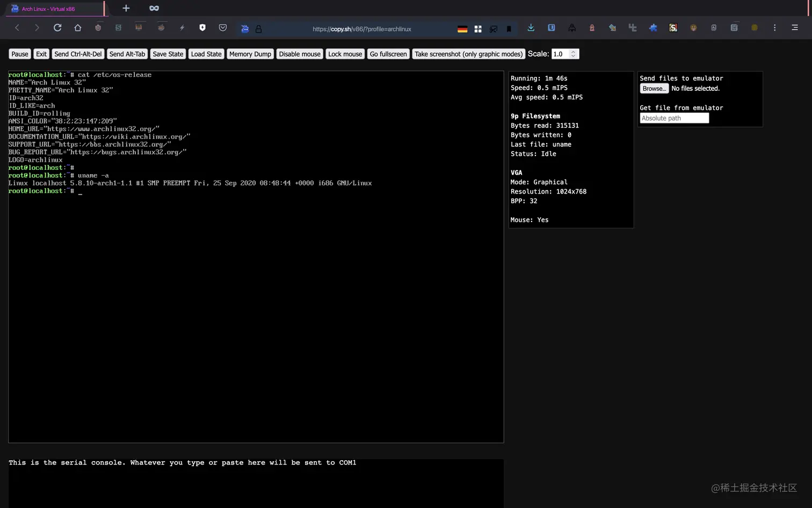This screenshot has height=508, width=812.
Task: Pause the emulator
Action: tap(20, 54)
